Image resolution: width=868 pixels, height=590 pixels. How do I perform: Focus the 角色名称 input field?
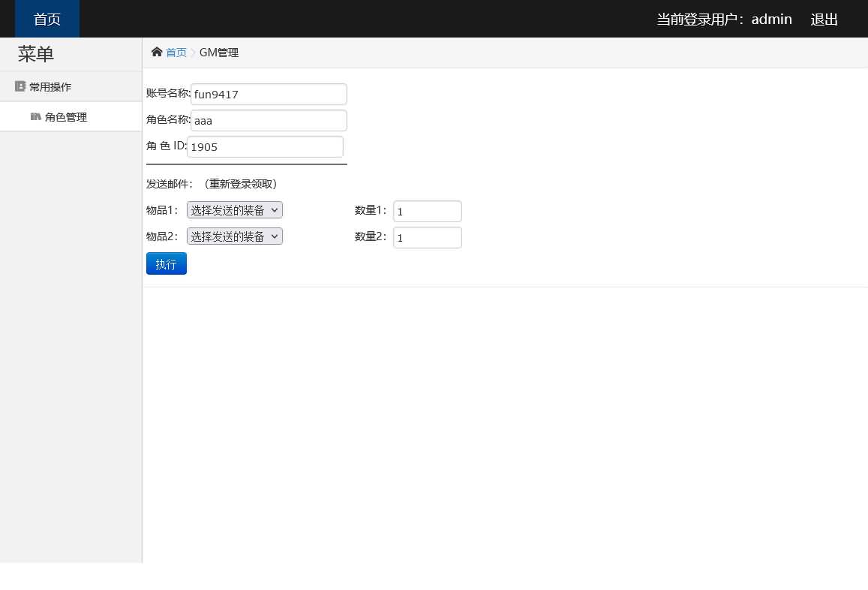point(269,121)
